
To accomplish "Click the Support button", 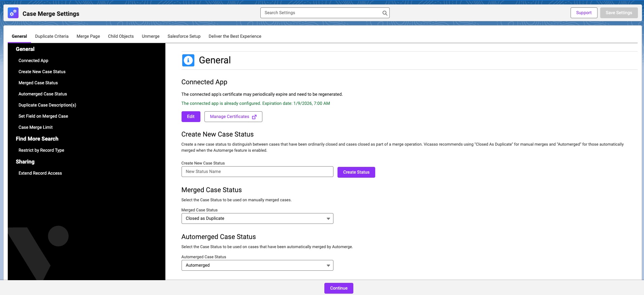I will pyautogui.click(x=584, y=13).
